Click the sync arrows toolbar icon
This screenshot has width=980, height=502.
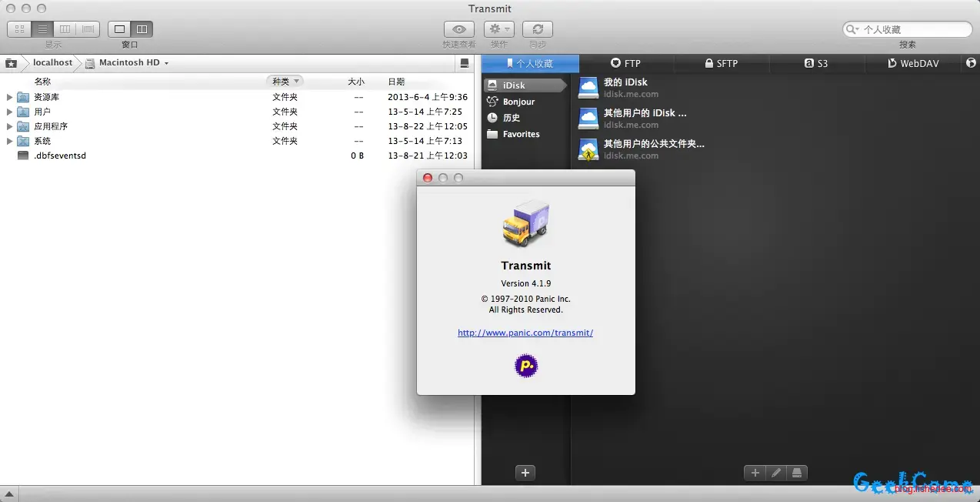click(x=538, y=29)
